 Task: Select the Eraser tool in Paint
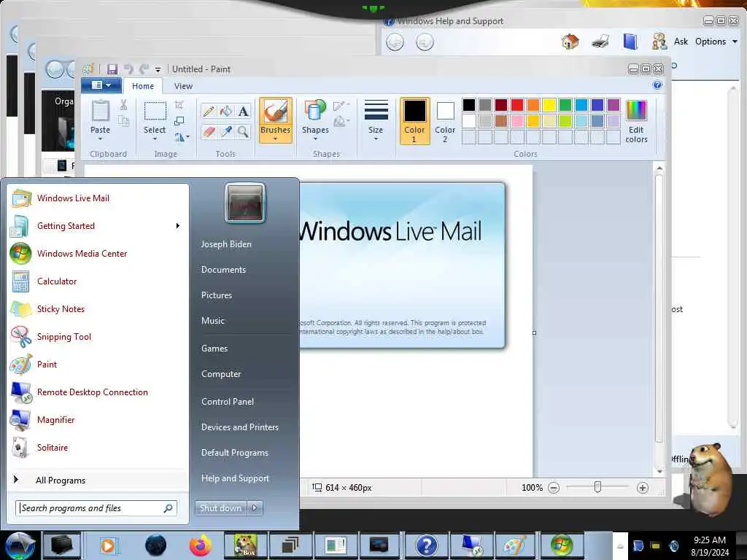[x=208, y=131]
